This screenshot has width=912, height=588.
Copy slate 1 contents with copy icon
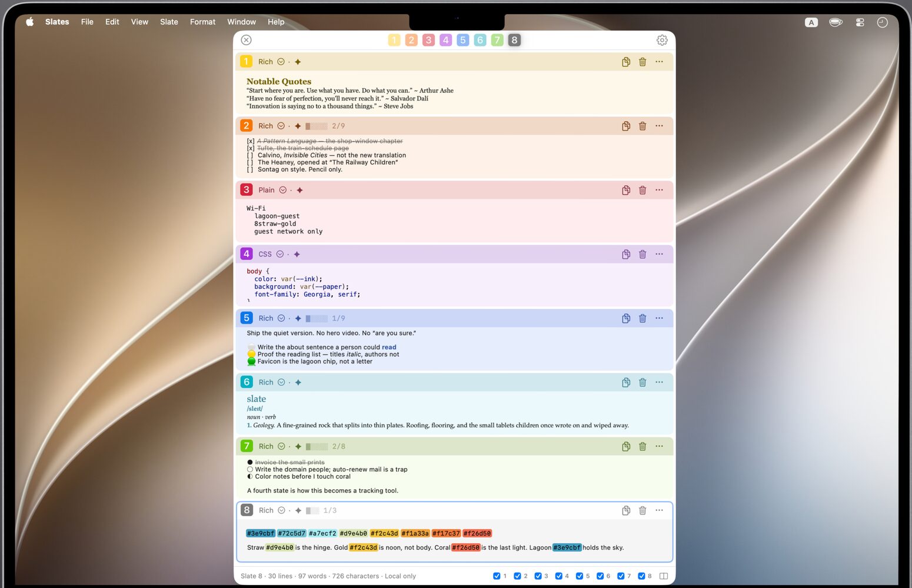click(x=626, y=62)
